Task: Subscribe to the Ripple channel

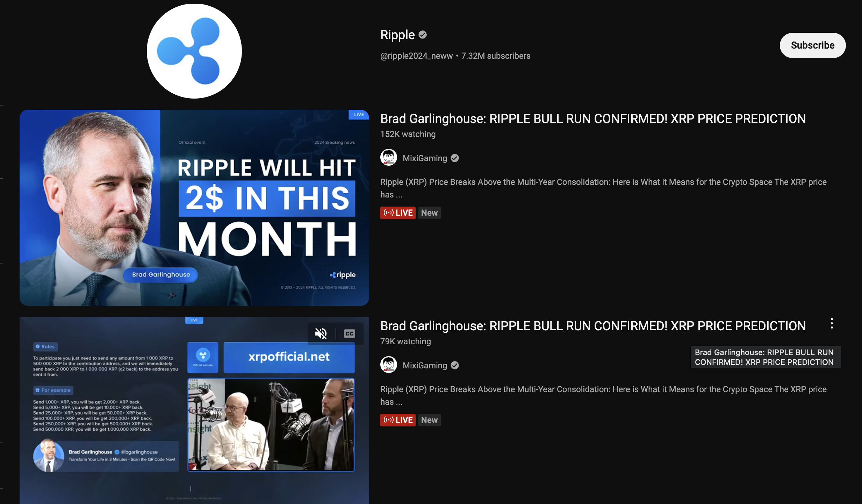Action: click(x=812, y=45)
